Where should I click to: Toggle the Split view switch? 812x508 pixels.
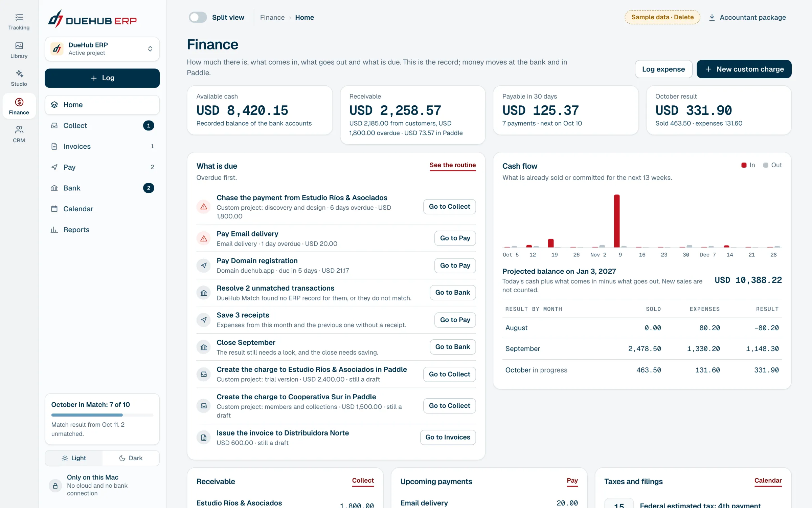pos(198,17)
